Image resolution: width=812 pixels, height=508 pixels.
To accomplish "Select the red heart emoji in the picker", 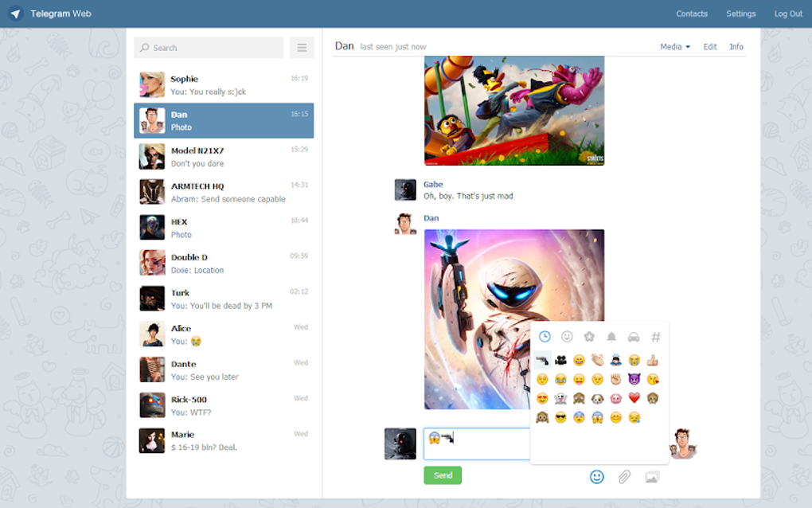I will tap(634, 397).
